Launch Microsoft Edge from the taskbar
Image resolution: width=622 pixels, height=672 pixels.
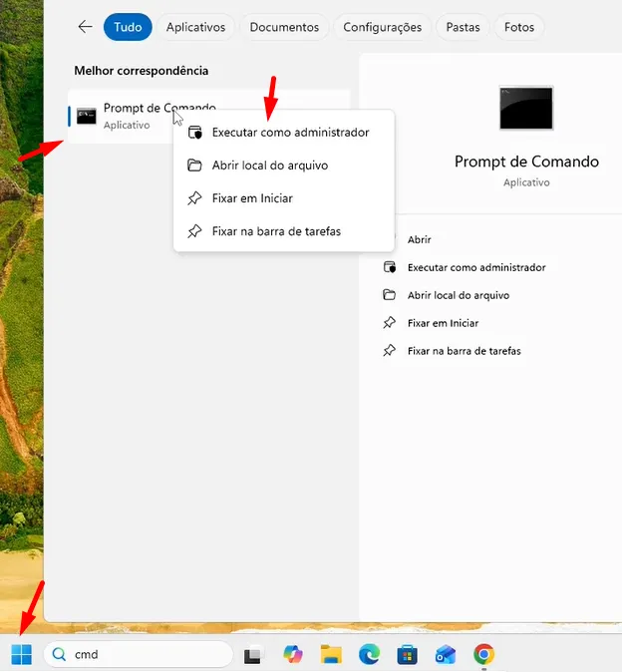pyautogui.click(x=369, y=654)
